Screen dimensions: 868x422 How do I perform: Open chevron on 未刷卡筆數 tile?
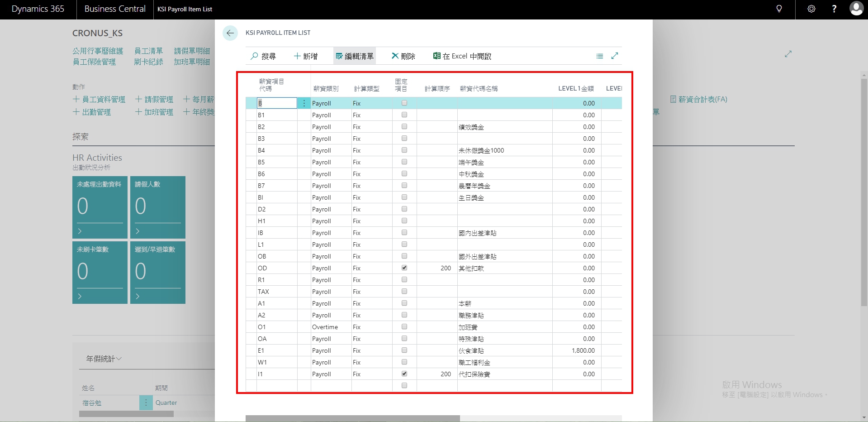tap(80, 297)
